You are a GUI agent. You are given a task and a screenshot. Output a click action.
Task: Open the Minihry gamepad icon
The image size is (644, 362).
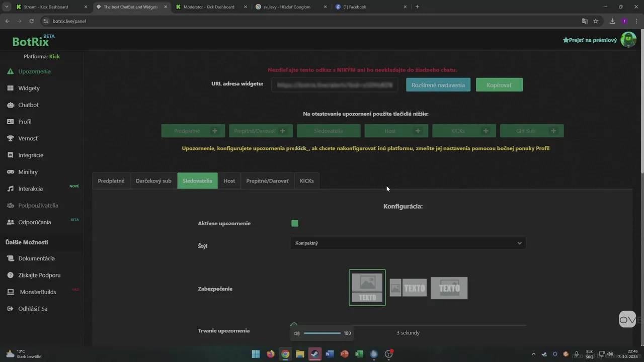(x=10, y=172)
